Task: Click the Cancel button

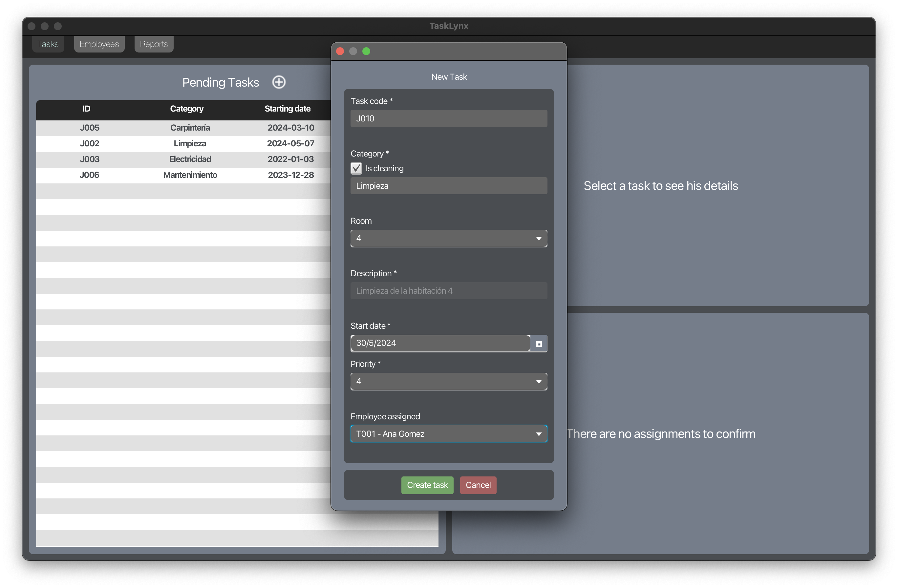Action: pos(478,485)
